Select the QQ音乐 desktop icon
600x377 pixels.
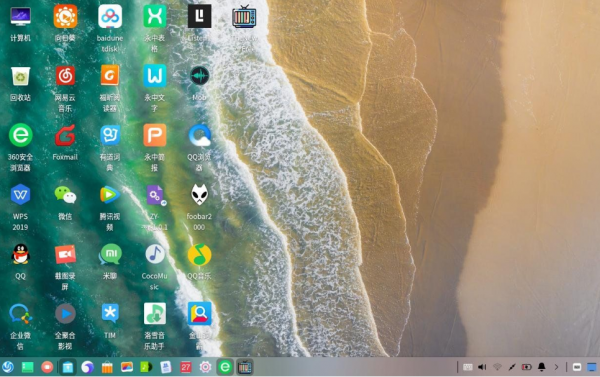199,255
